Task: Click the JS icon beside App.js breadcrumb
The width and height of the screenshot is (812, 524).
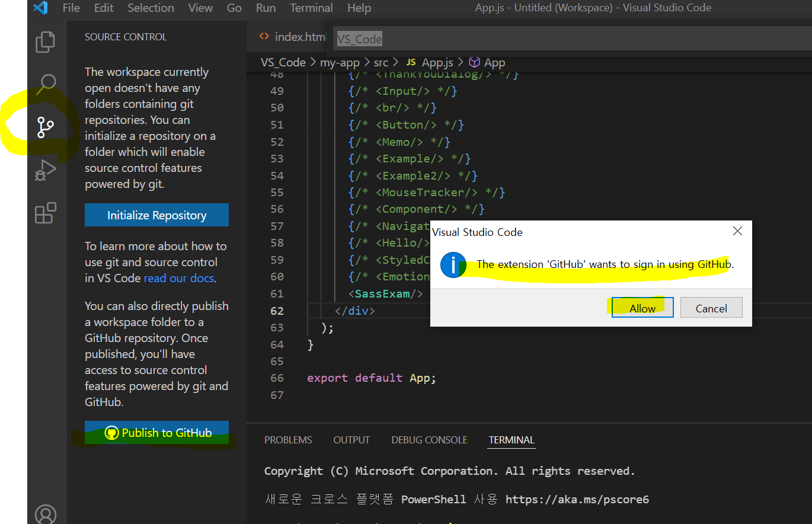Action: click(x=410, y=62)
